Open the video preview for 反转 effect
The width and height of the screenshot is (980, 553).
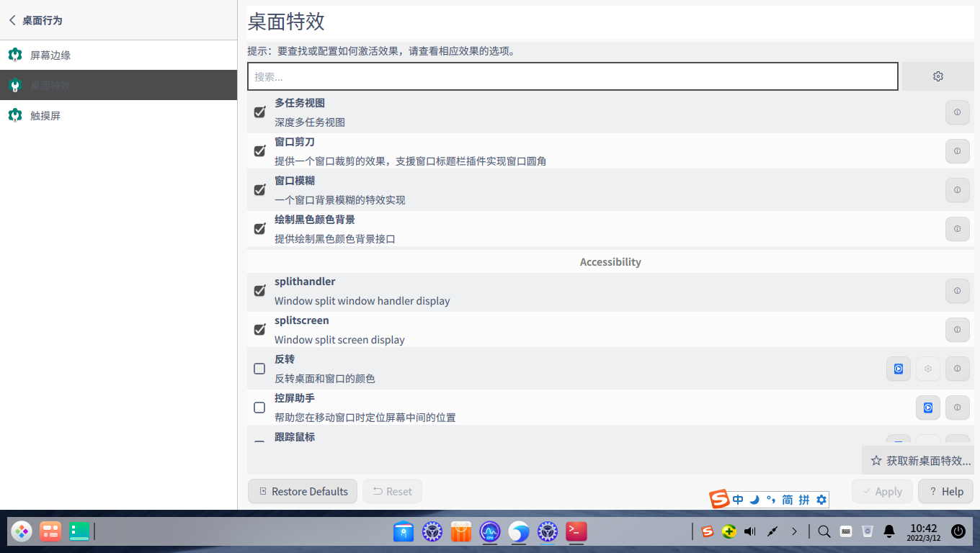click(x=898, y=369)
